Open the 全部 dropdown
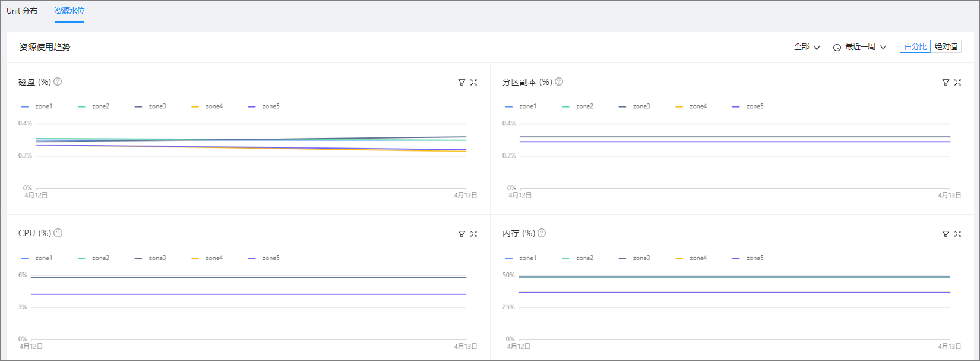Image resolution: width=980 pixels, height=361 pixels. pyautogui.click(x=807, y=47)
